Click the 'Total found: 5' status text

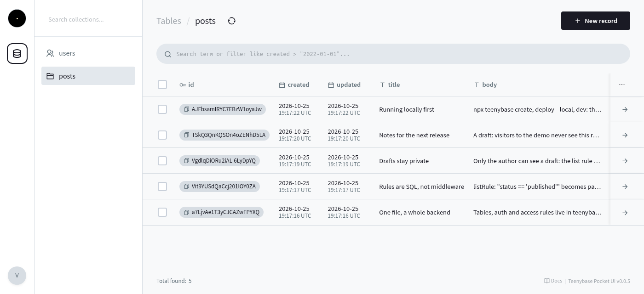click(x=174, y=281)
